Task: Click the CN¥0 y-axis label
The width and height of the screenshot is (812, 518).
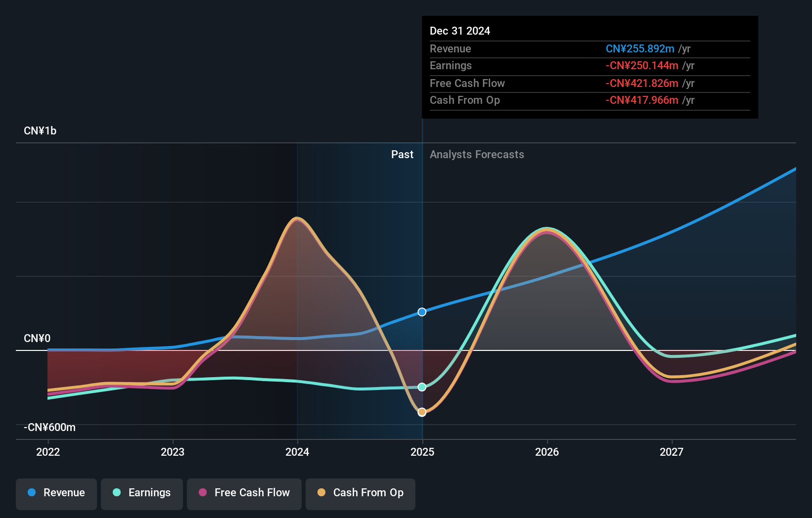Action: [37, 339]
